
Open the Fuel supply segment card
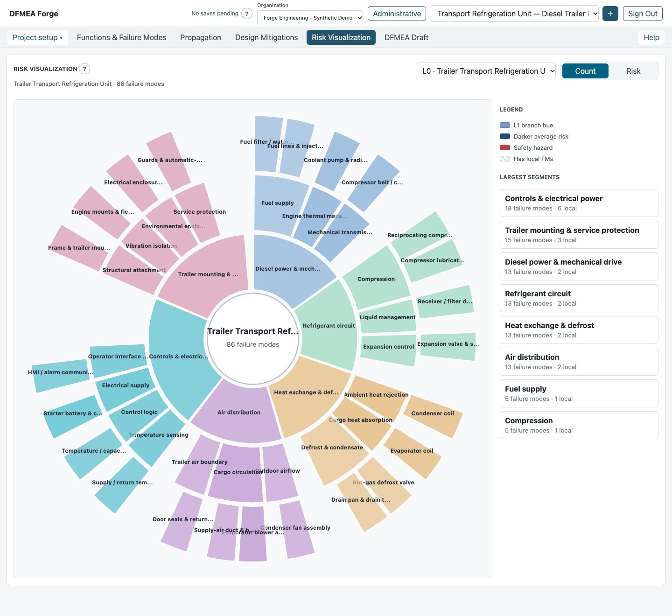[x=579, y=393]
